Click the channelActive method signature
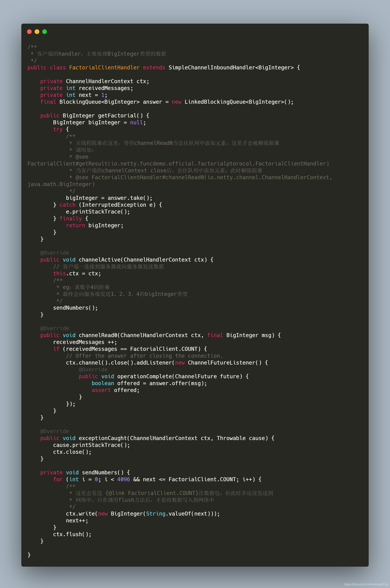390x588 pixels. click(x=127, y=260)
